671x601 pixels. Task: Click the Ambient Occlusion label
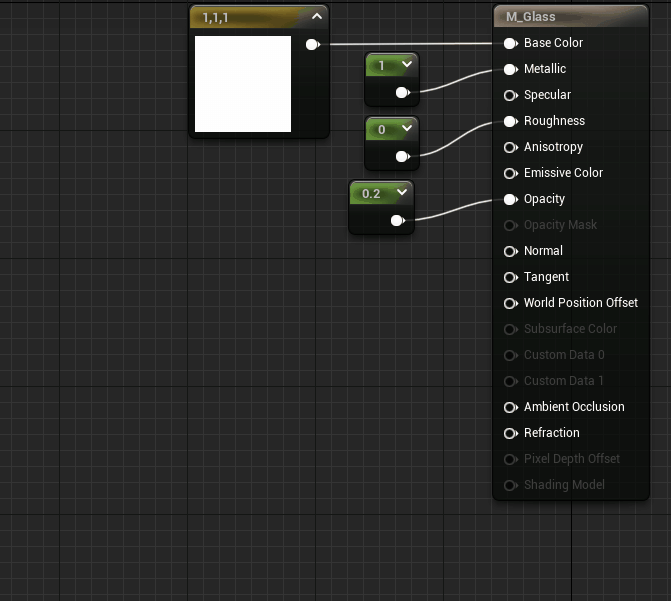(574, 407)
